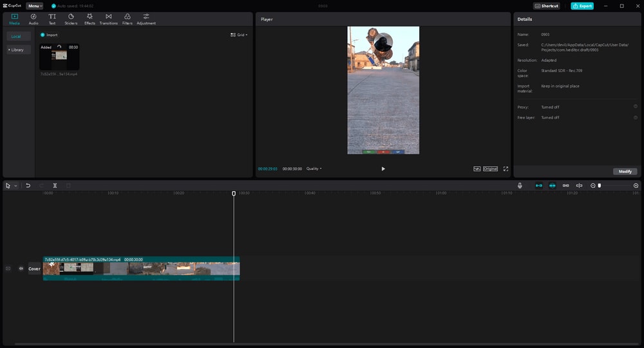Select the Library section in sidebar

pos(18,50)
